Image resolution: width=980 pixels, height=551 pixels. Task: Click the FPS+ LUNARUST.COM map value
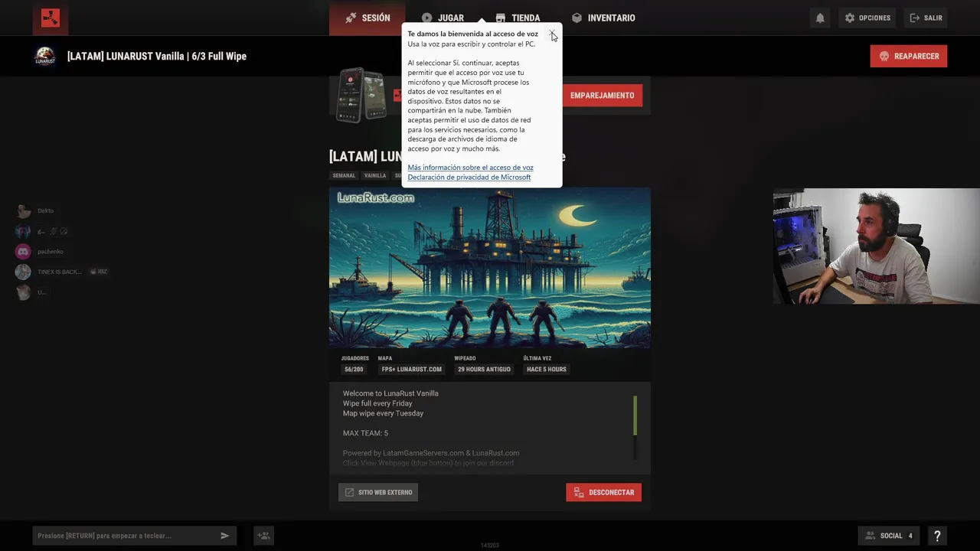411,370
